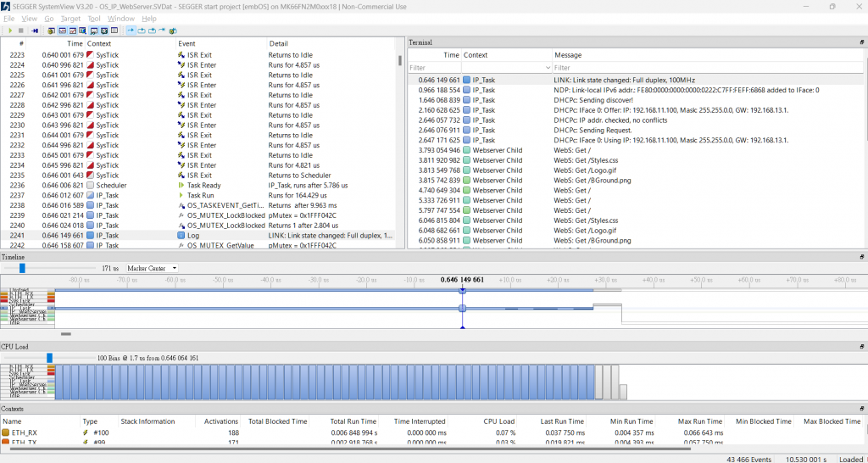Click the ISR Exit icon in row 2223
The image size is (868, 463).
(x=181, y=55)
